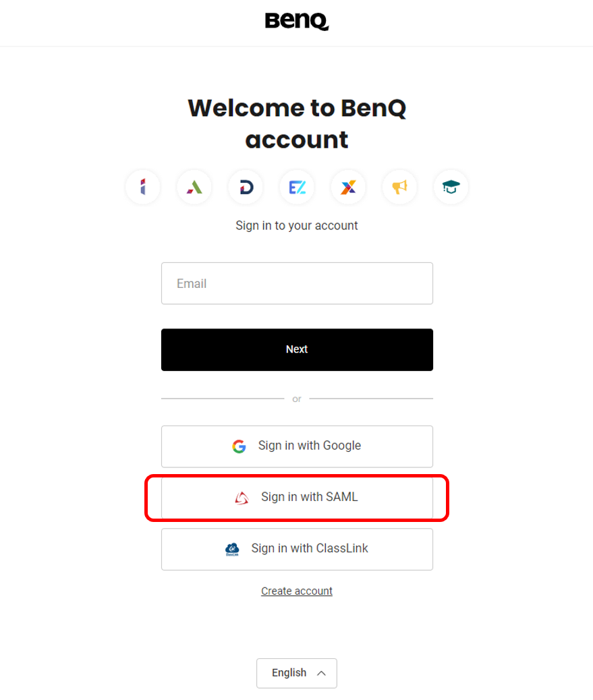Open the English language dropdown
Screen dimensions: 593x700
pos(297,673)
